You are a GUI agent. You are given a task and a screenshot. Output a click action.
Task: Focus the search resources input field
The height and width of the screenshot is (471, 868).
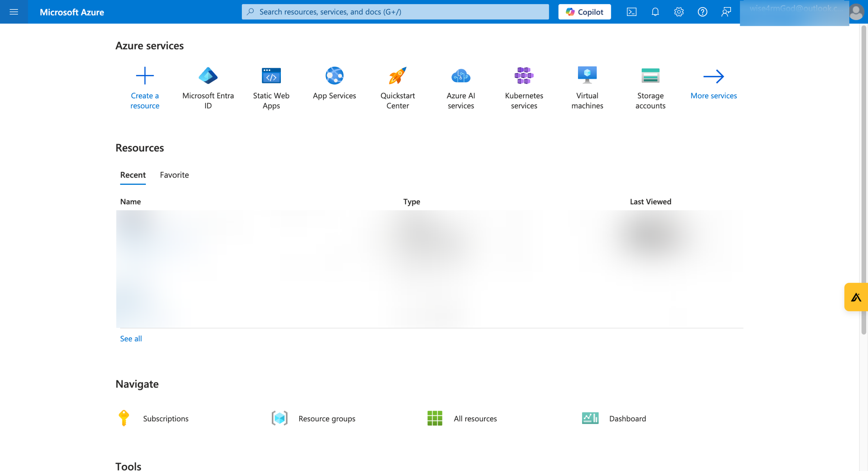(395, 12)
